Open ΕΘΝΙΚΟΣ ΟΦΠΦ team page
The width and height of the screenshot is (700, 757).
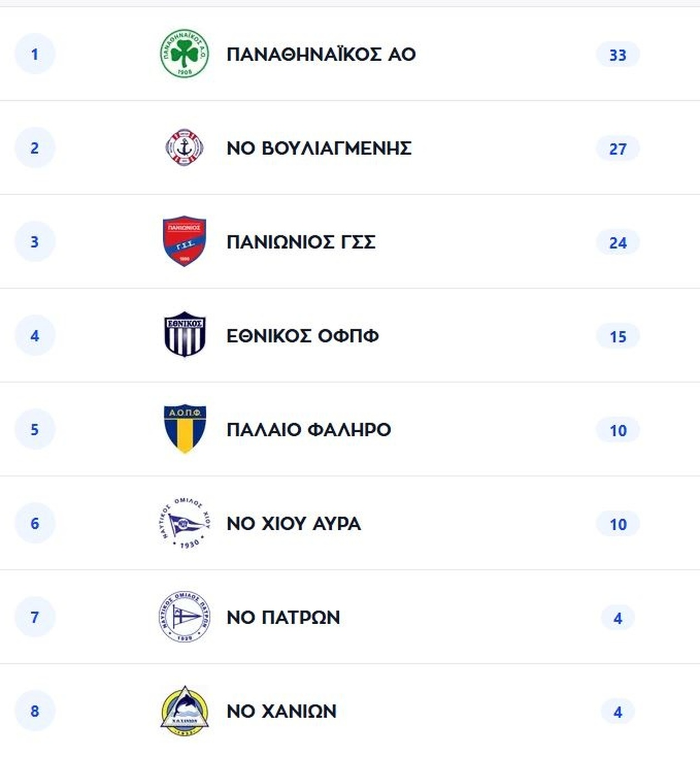302,336
